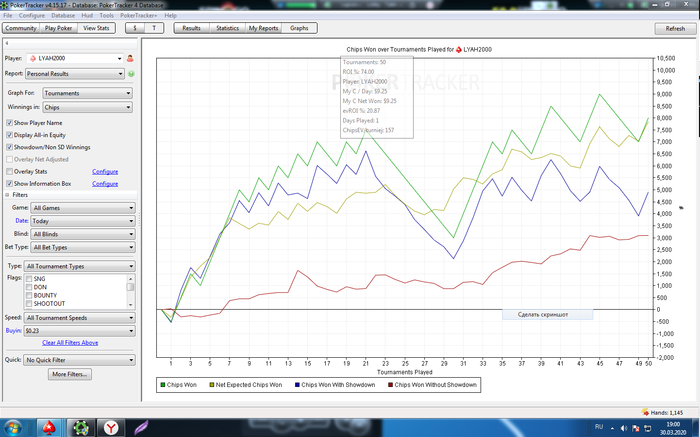Open the Configure menu
700x437 pixels.
[32, 15]
